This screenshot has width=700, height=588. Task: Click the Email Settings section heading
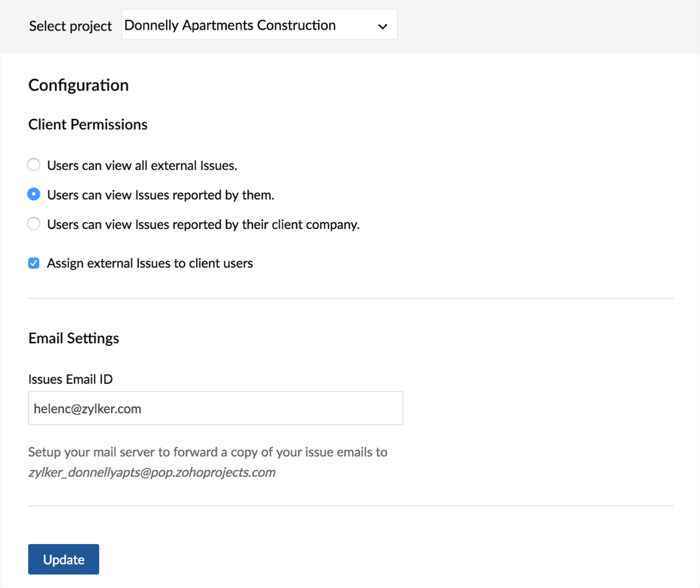pyautogui.click(x=74, y=338)
